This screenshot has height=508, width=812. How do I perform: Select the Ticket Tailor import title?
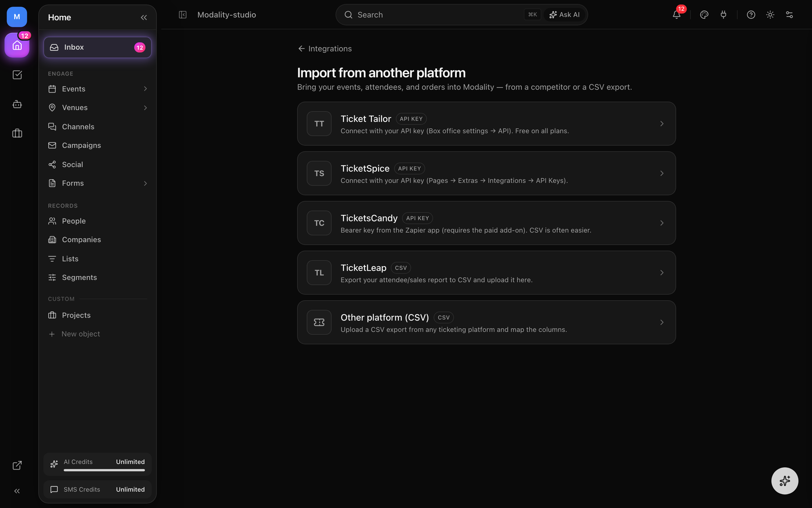pyautogui.click(x=366, y=119)
